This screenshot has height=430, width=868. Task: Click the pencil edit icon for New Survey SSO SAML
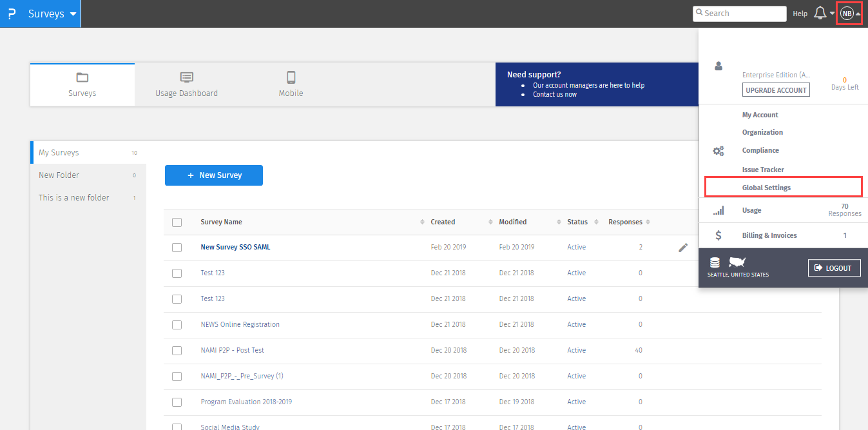point(683,248)
